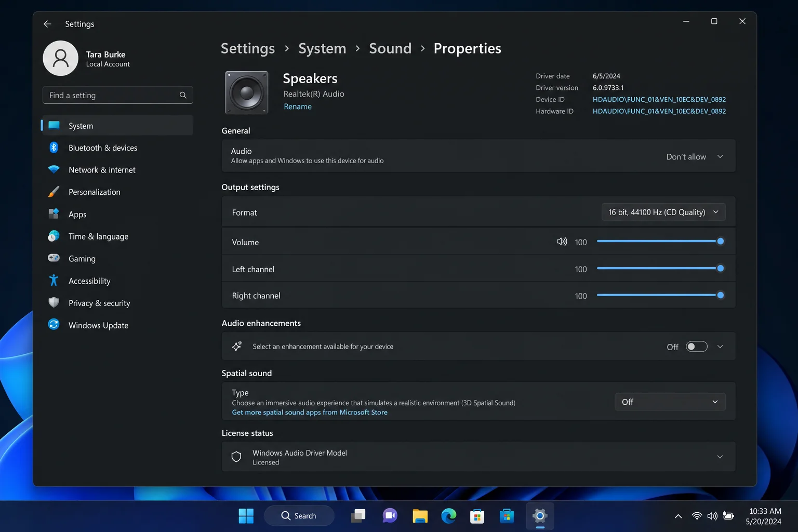Open the Windows Start menu
This screenshot has width=798, height=532.
[x=246, y=516]
